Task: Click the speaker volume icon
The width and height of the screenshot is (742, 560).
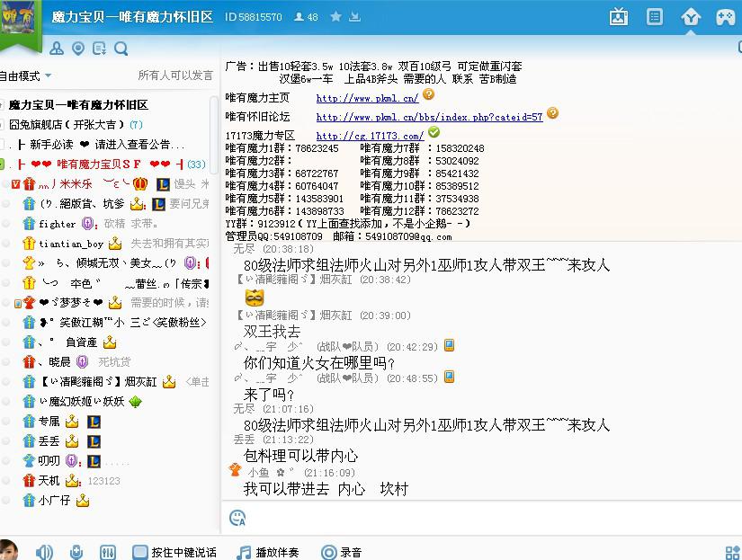Action: (x=44, y=552)
